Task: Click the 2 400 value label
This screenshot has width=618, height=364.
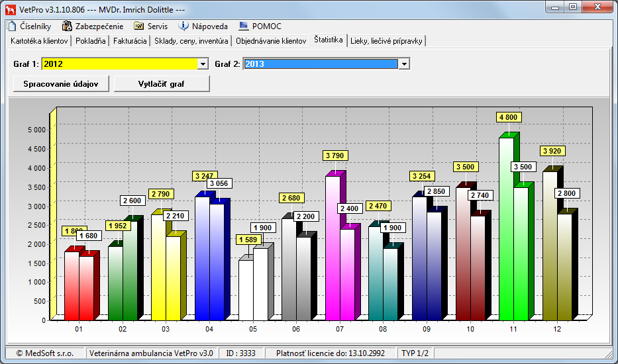Action: click(x=350, y=208)
